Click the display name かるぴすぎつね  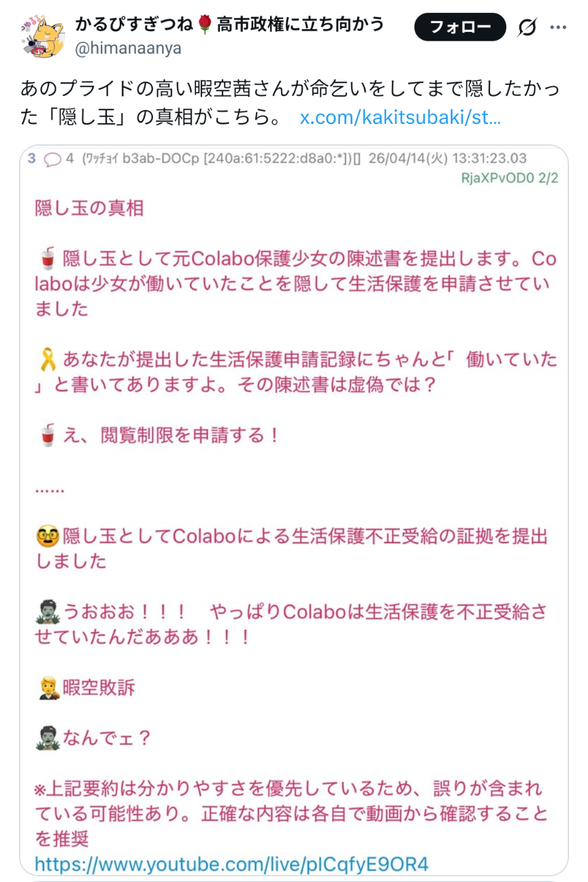tap(135, 25)
